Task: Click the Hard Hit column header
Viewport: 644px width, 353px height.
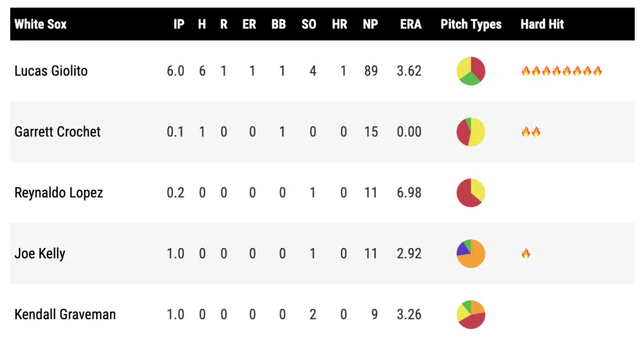Action: click(x=542, y=24)
